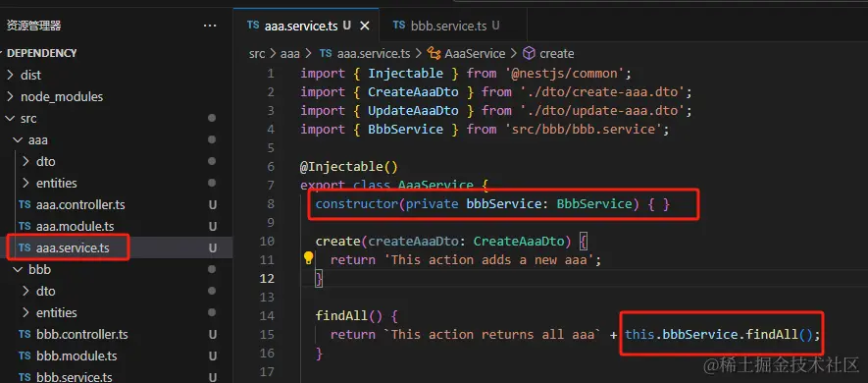Click 'createAaaDto' parameter on line 10
868x383 pixels.
[x=414, y=242]
